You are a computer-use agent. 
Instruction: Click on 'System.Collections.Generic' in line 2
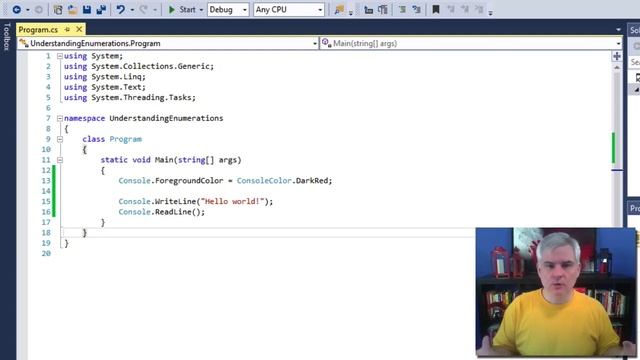click(150, 66)
